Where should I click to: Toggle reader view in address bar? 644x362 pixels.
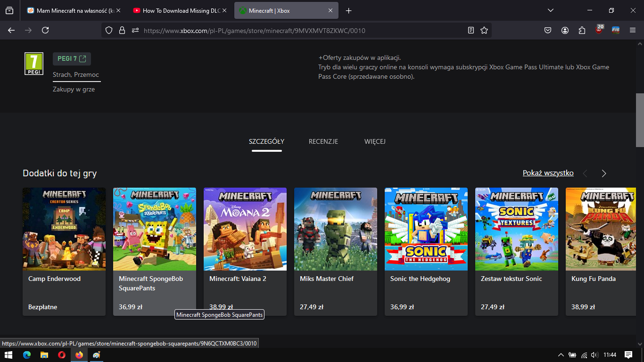(x=471, y=30)
